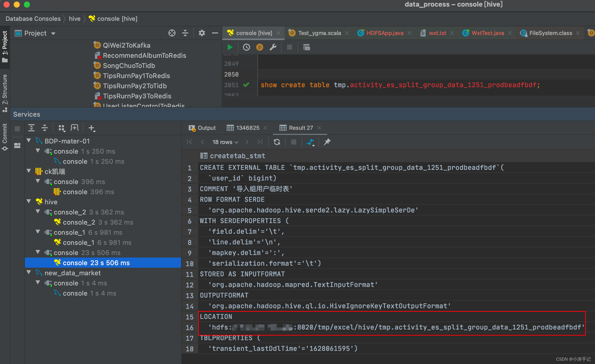Screen dimensions: 595x364
Task: Click the createtab_stmt column header
Action: pos(237,156)
